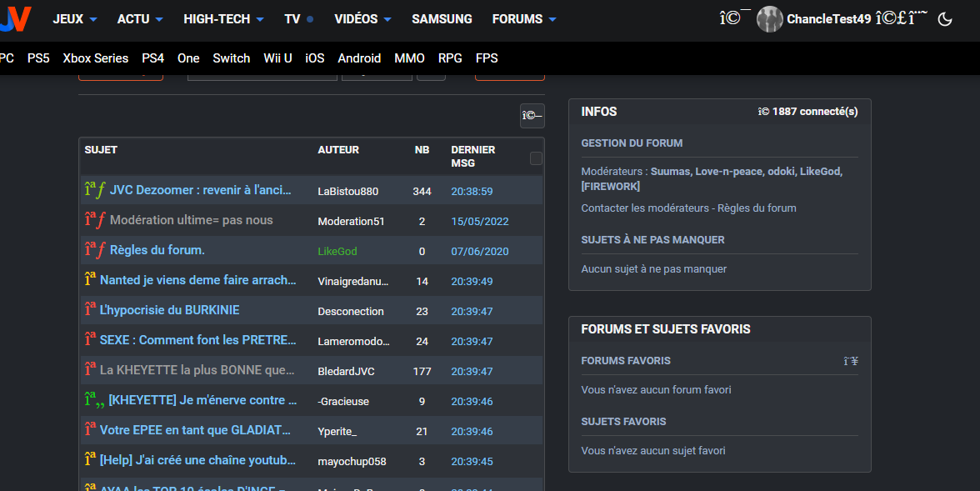Jump to last message at 20:38:59
The image size is (980, 491).
472,192
